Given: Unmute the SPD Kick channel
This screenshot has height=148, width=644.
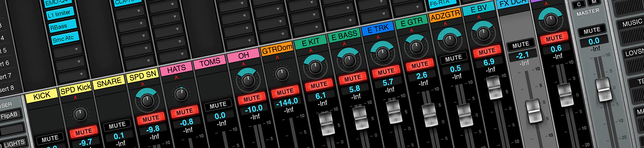Looking at the screenshot, I should [x=83, y=132].
